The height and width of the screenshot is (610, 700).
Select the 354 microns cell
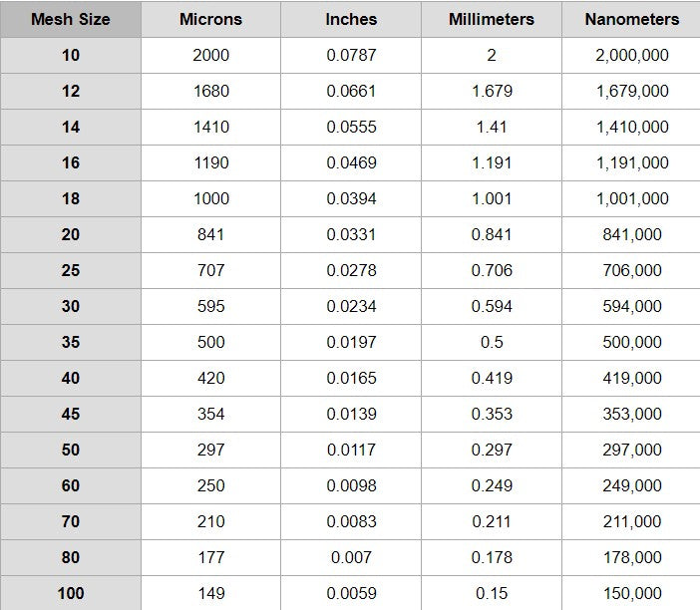(210, 414)
